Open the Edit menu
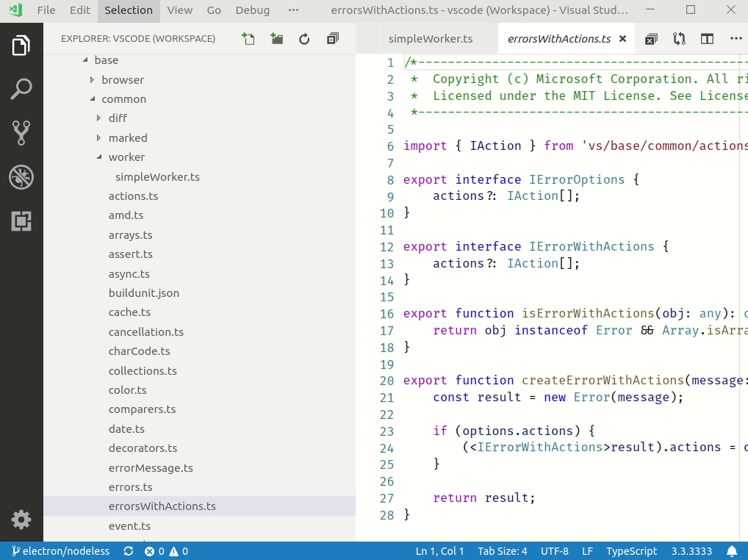The width and height of the screenshot is (748, 560). coord(80,10)
